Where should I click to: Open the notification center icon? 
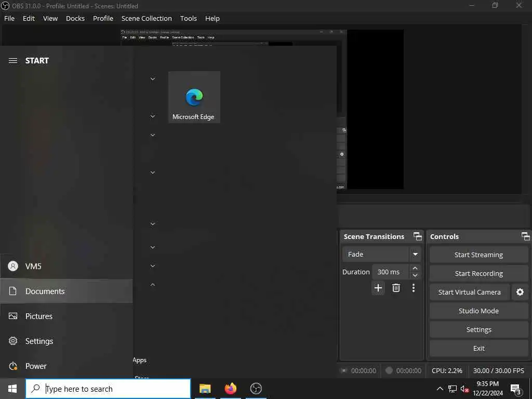tap(515, 389)
